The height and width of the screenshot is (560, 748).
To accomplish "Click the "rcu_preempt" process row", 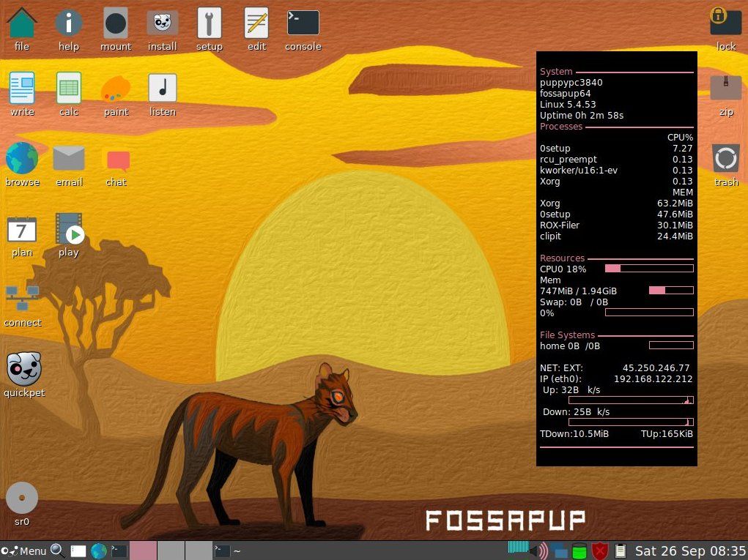I will (616, 159).
